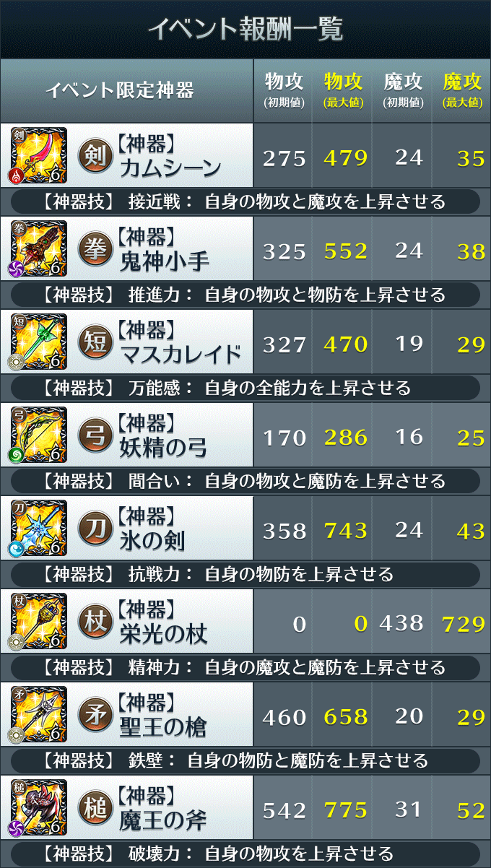The image size is (491, 868).
Task: Select the 物攻 最大値 column header
Action: [344, 90]
